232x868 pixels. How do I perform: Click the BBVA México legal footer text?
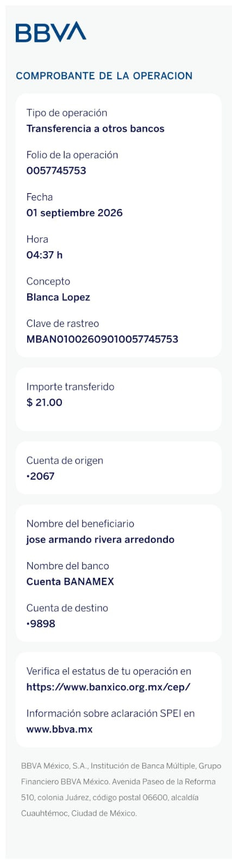coord(121,790)
